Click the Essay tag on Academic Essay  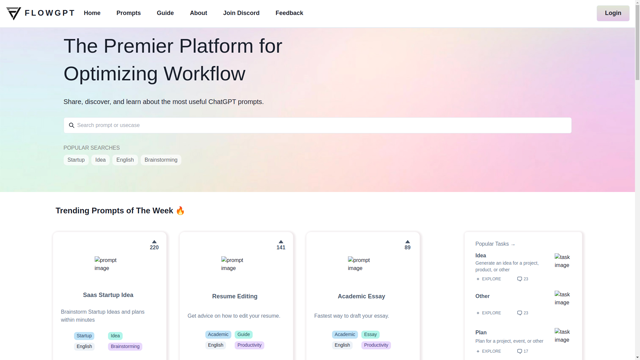pyautogui.click(x=370, y=334)
